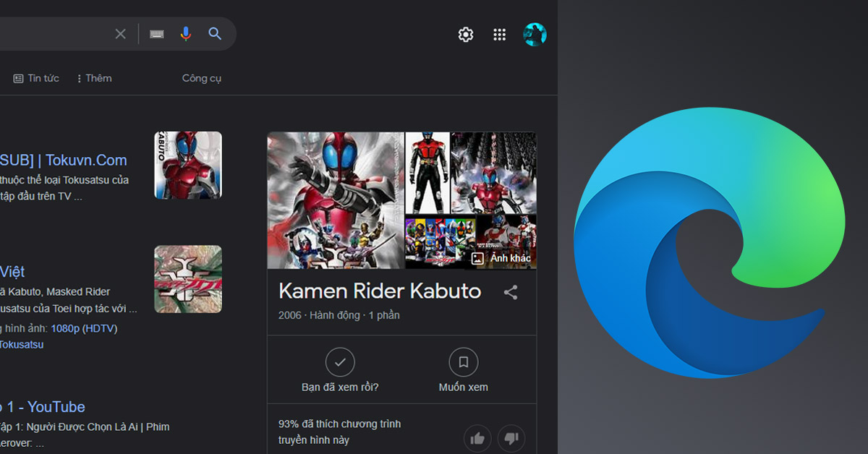Open Tokuvn.Com search result link
This screenshot has height=454, width=868.
pos(63,160)
